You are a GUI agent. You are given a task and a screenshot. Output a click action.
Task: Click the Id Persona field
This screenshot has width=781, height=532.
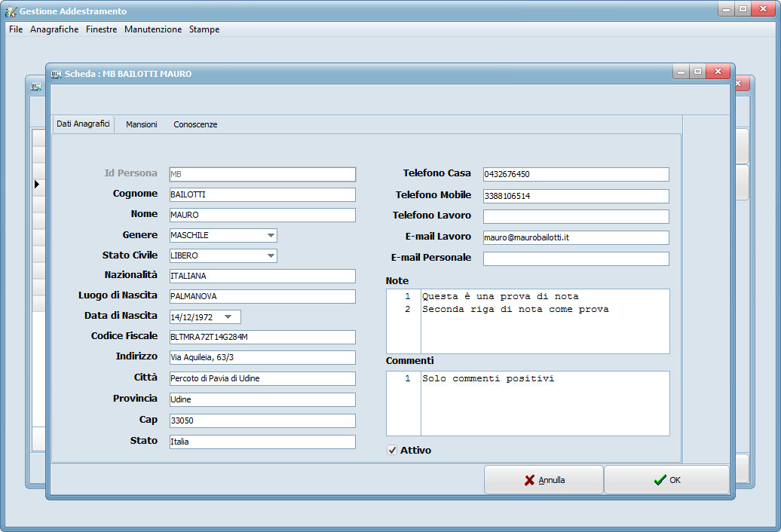click(262, 174)
